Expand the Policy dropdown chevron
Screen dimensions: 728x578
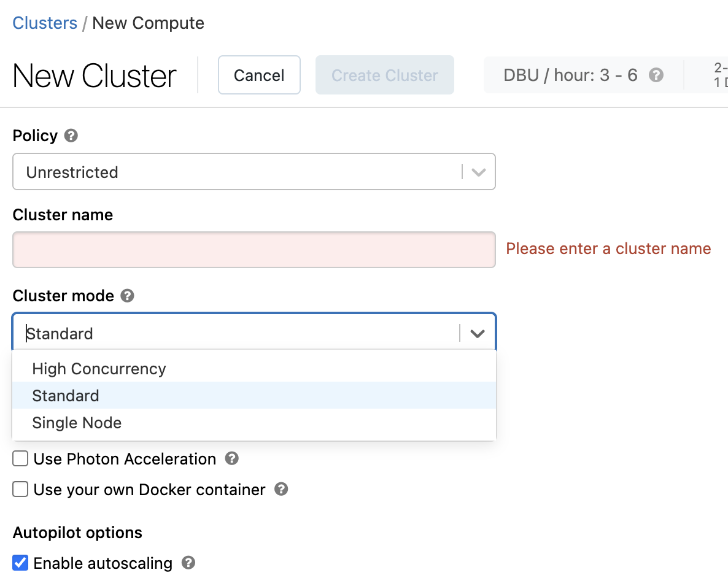click(x=478, y=172)
